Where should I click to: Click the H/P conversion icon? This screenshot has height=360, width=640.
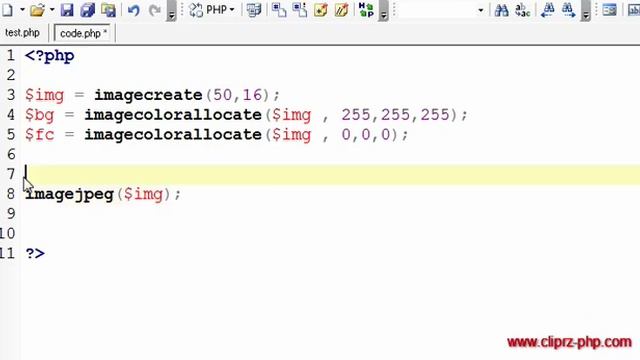click(366, 10)
